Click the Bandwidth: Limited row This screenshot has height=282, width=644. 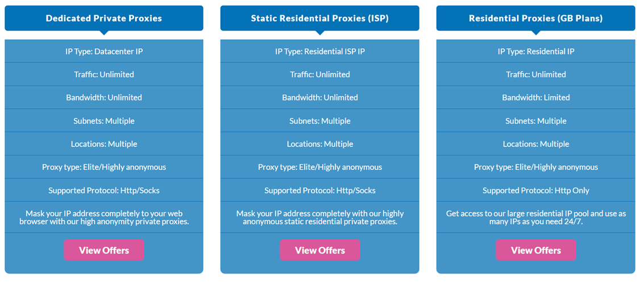tap(536, 98)
